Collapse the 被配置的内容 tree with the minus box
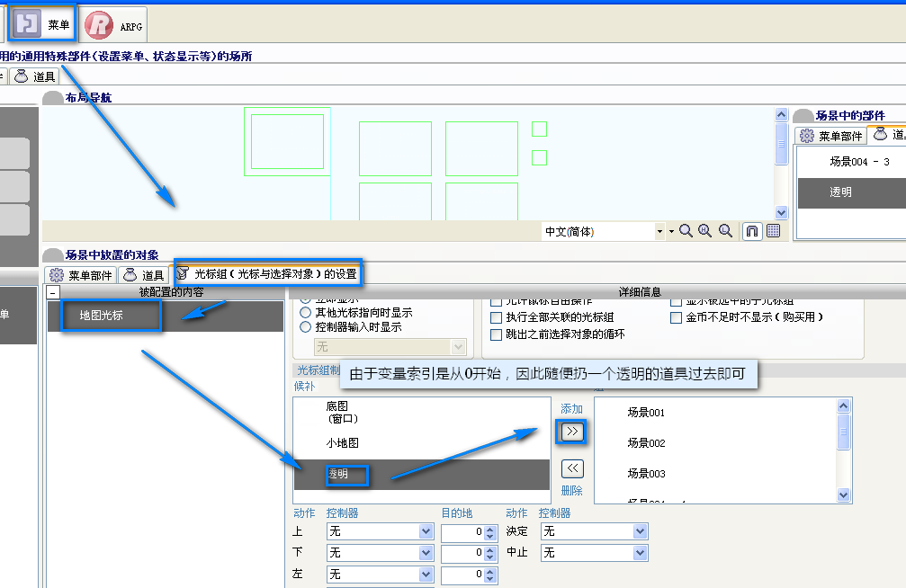The height and width of the screenshot is (588, 906). click(52, 292)
